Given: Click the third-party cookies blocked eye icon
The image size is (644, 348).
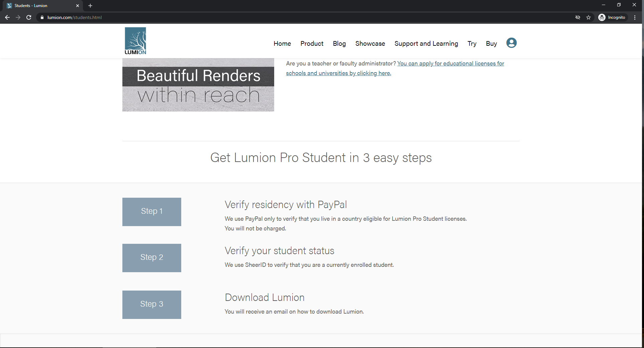Looking at the screenshot, I should (578, 17).
